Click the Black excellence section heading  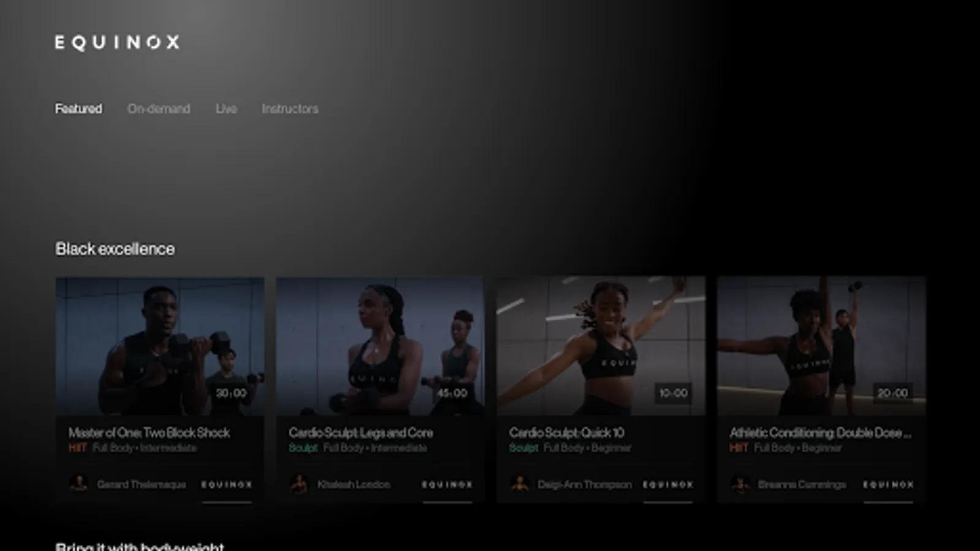click(x=115, y=249)
